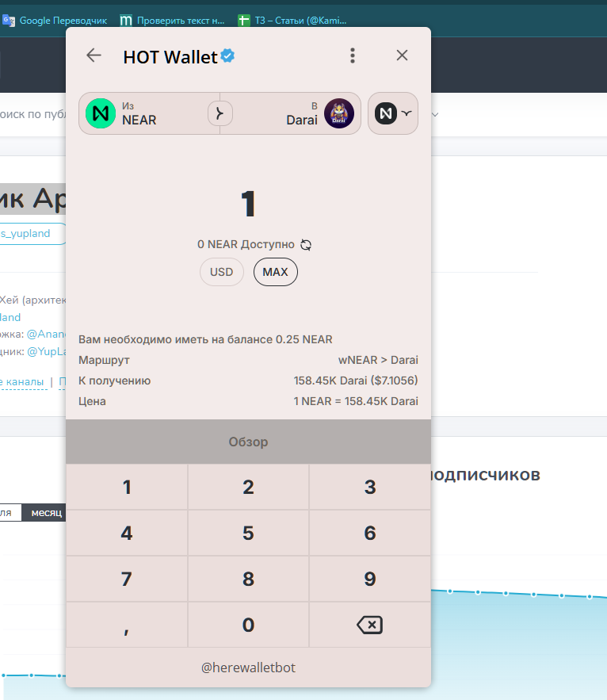Tap keypad digit 0

point(248,625)
